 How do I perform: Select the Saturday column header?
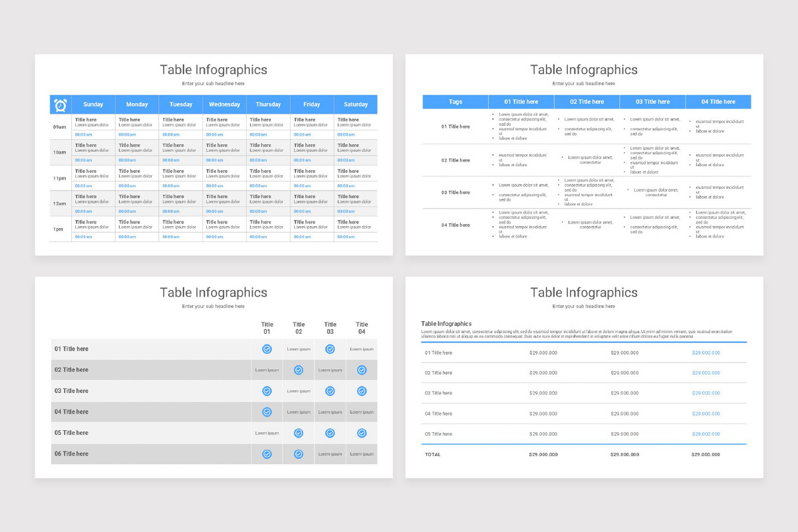pos(356,104)
